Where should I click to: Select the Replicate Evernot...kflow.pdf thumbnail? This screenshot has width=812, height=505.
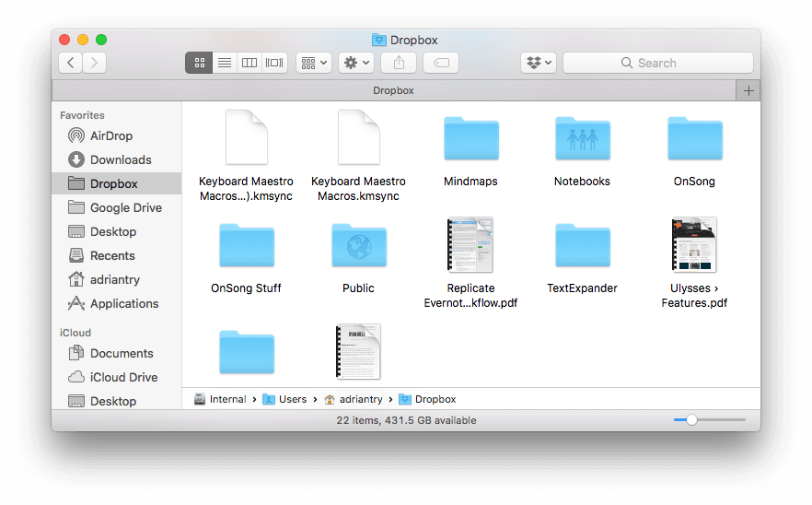point(470,245)
